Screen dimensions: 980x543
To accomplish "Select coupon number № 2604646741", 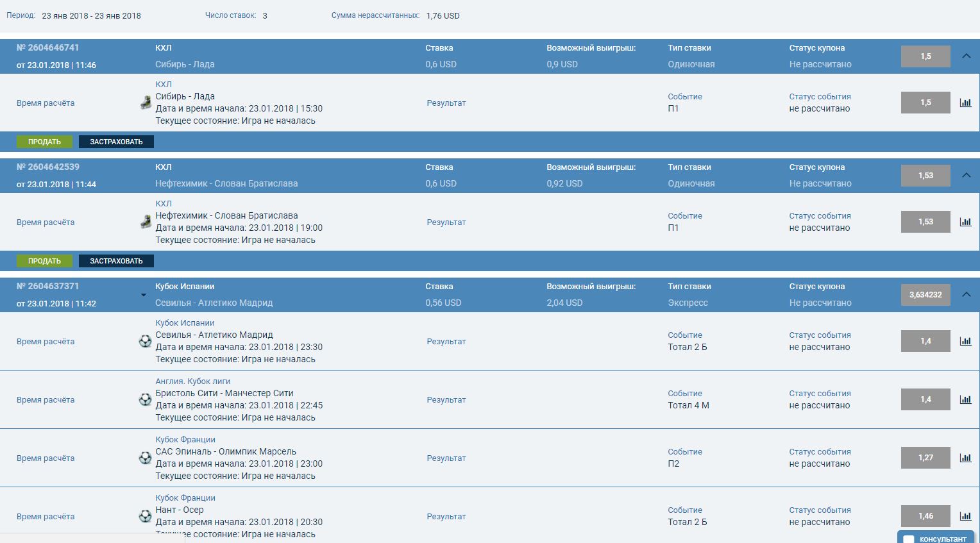I will [48, 47].
